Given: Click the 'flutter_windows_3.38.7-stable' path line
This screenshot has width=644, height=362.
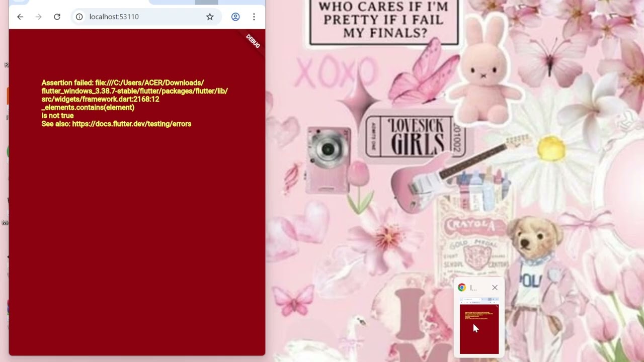Looking at the screenshot, I should [x=134, y=91].
